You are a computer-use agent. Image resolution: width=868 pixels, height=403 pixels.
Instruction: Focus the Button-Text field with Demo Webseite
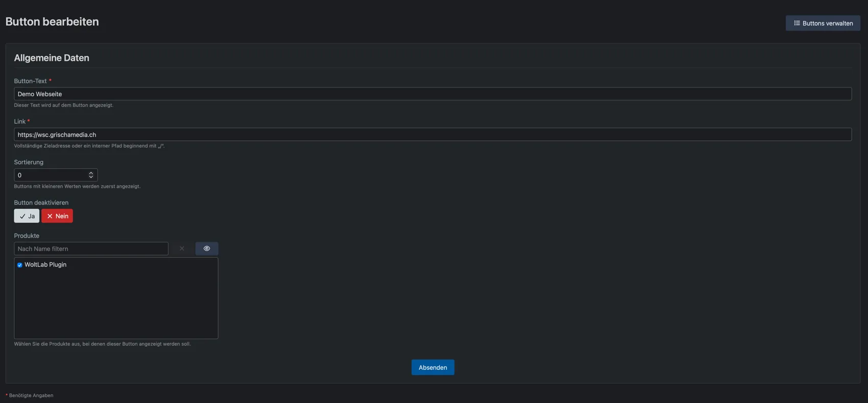click(433, 94)
